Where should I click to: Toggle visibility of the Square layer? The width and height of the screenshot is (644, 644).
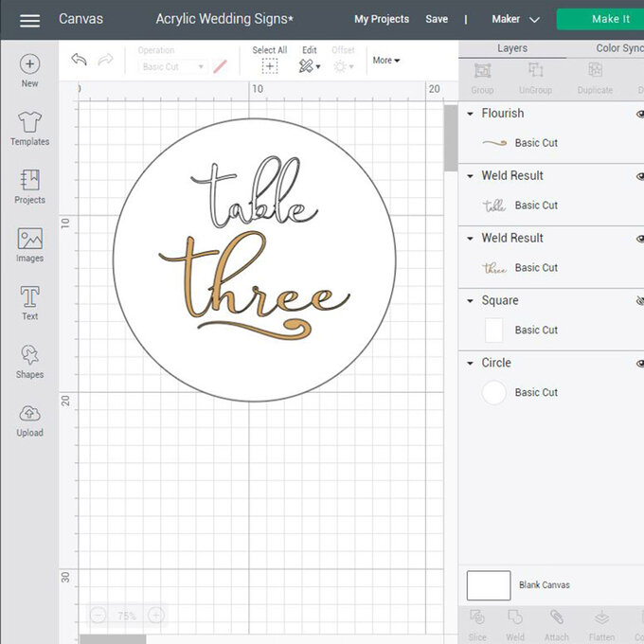(x=639, y=301)
